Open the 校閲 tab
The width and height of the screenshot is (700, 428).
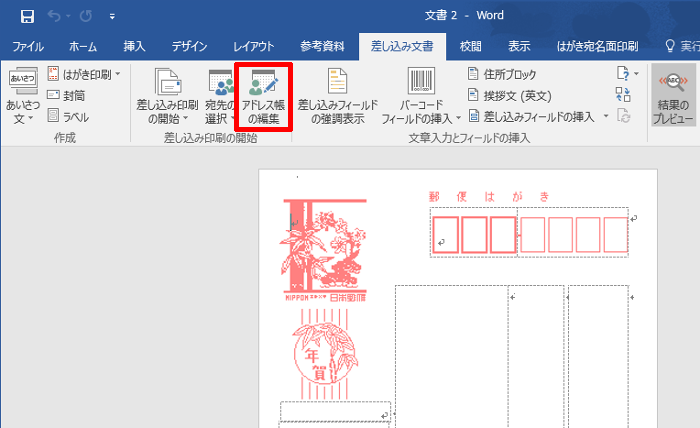[471, 46]
